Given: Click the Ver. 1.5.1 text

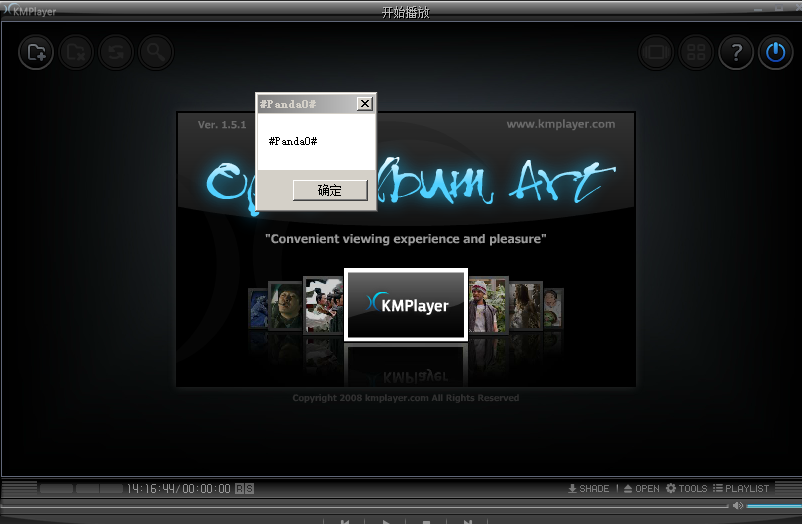Looking at the screenshot, I should [222, 124].
